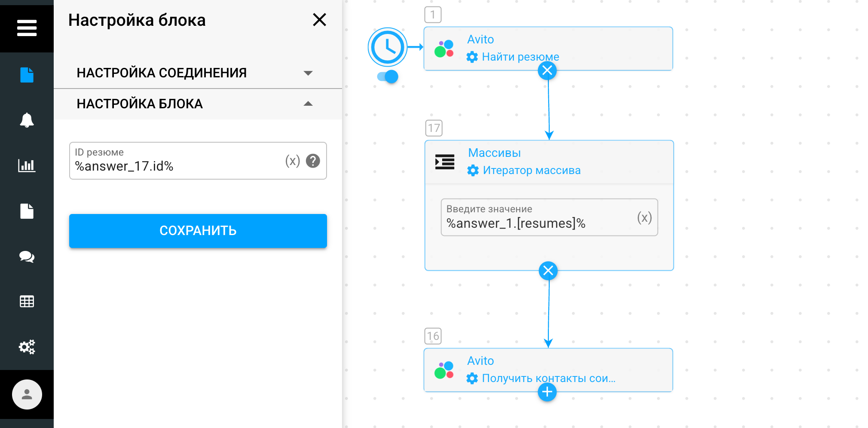
Task: Close the Настройка блока panel
Action: point(319,20)
